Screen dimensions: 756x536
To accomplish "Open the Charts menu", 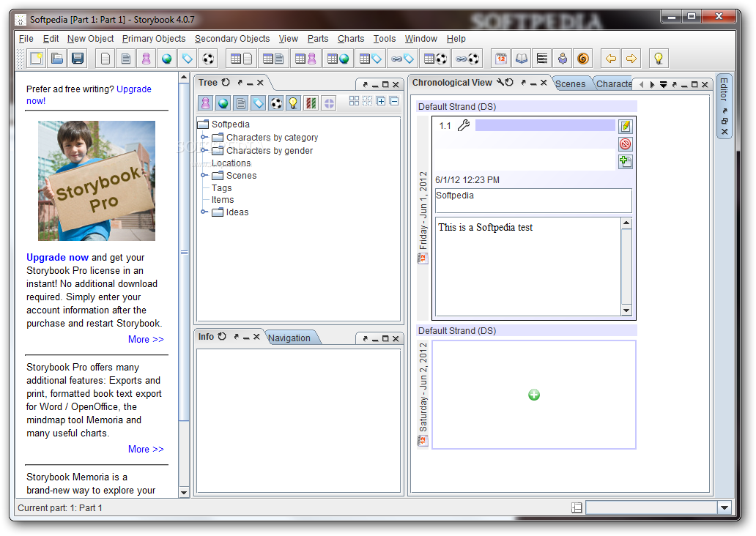I will (350, 39).
